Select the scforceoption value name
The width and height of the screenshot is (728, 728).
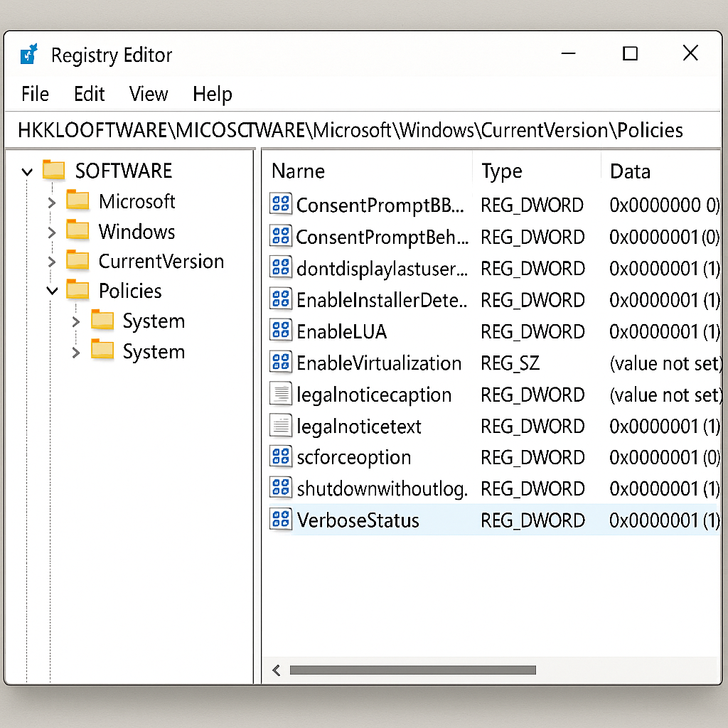pyautogui.click(x=354, y=458)
